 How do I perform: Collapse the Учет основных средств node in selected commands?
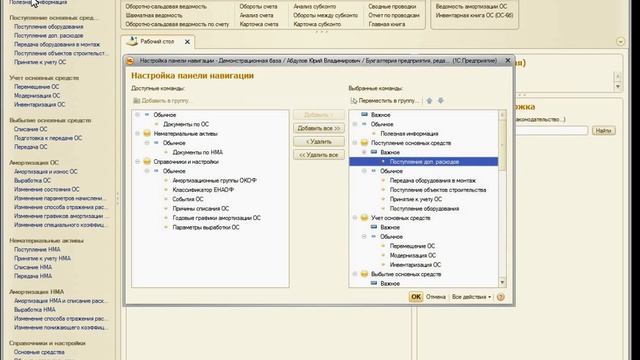pos(355,218)
